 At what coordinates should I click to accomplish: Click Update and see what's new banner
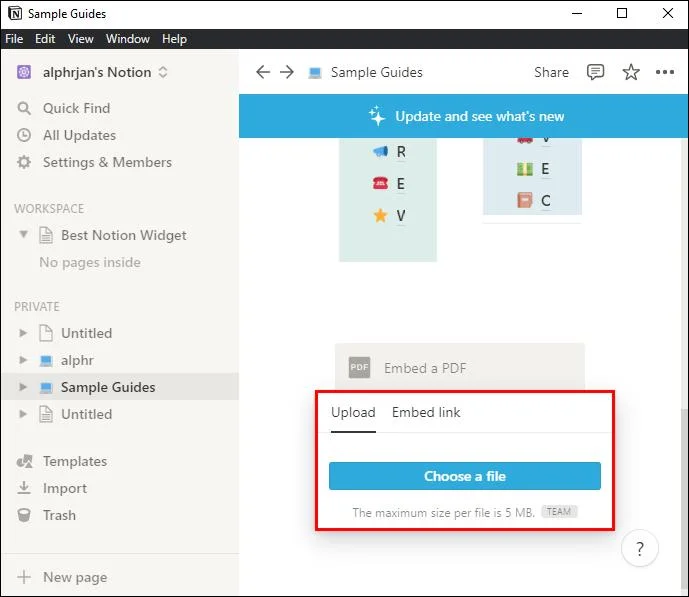point(464,116)
